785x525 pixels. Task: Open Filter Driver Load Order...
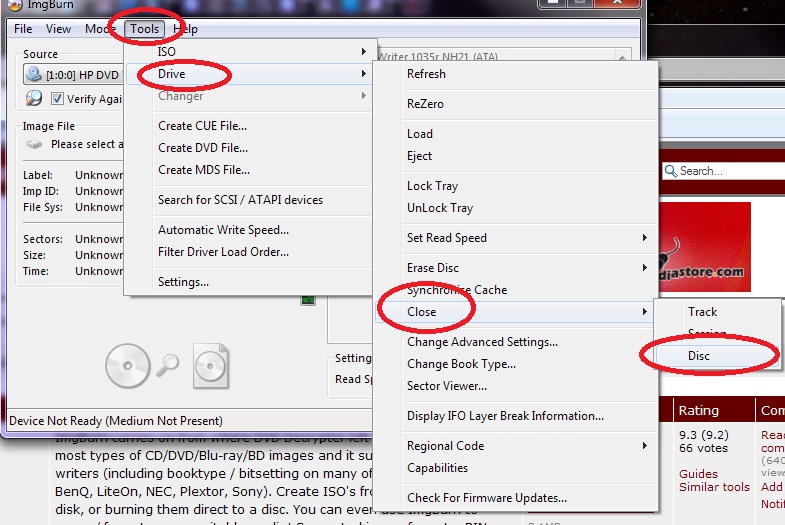(x=223, y=252)
